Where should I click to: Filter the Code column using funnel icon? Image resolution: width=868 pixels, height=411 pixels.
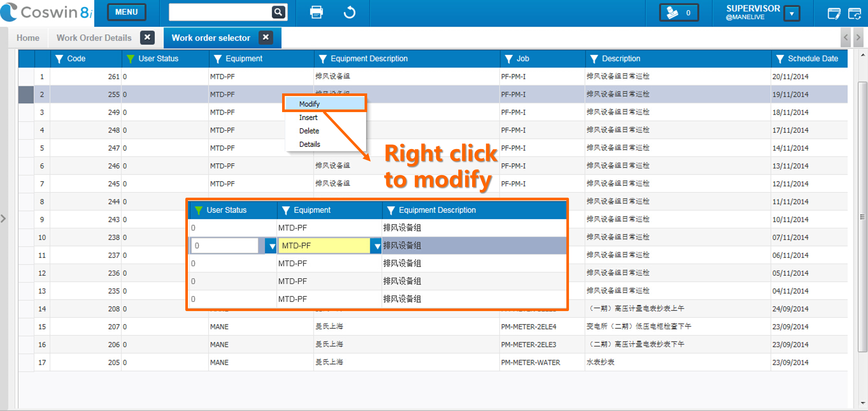point(59,59)
